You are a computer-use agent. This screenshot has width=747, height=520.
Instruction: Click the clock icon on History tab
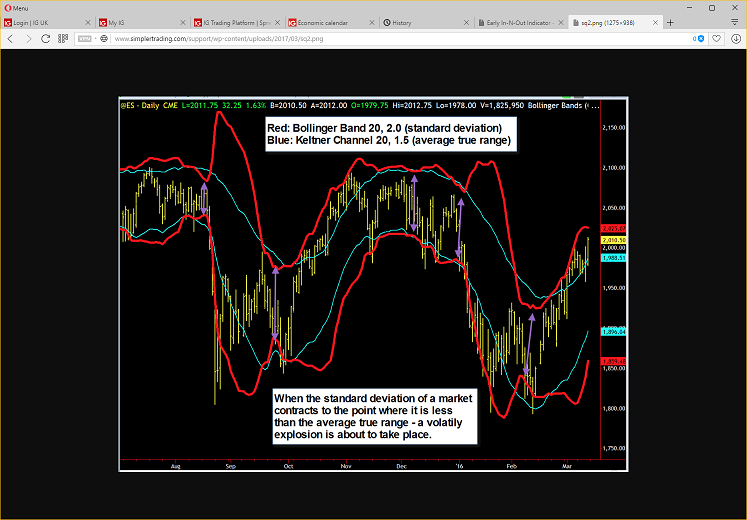[x=387, y=22]
